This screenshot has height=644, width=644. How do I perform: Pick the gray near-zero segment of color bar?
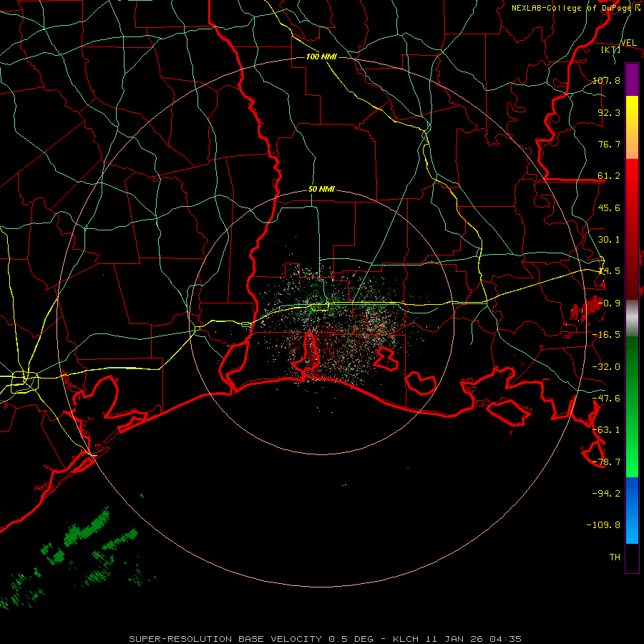(632, 318)
